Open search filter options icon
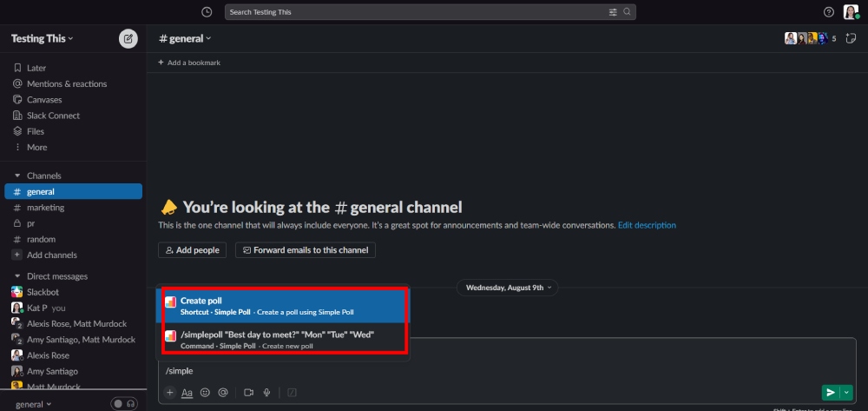 click(x=613, y=11)
